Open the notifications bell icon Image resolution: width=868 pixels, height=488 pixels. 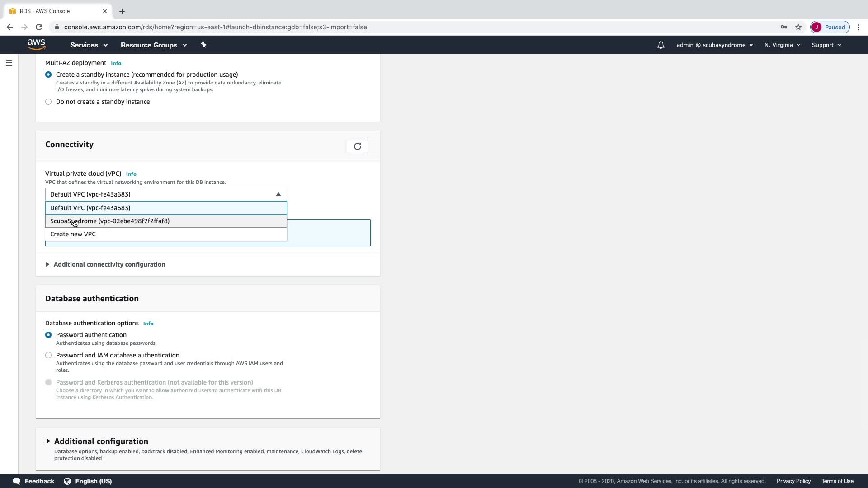(x=660, y=45)
